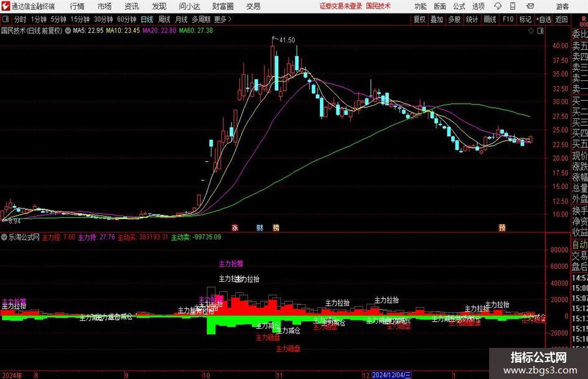Click the 通达信 red app logo
The height and width of the screenshot is (379, 588).
[x=6, y=6]
